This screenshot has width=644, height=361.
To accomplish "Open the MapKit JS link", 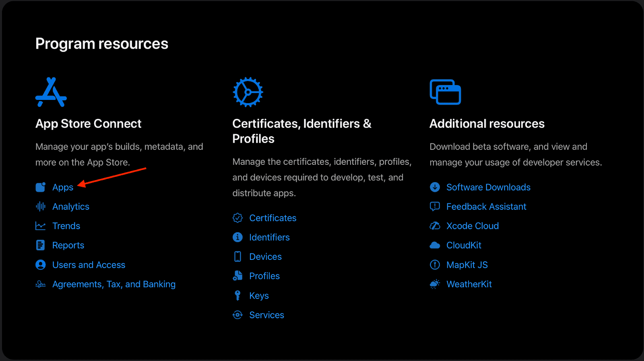I will click(467, 265).
